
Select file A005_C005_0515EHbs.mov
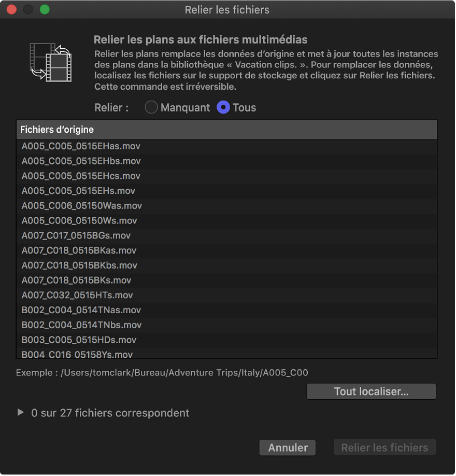[x=81, y=161]
